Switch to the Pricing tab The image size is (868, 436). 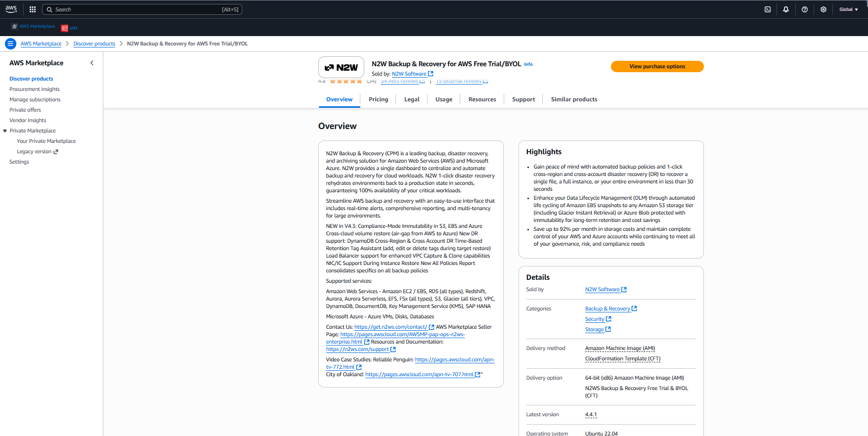coord(378,99)
